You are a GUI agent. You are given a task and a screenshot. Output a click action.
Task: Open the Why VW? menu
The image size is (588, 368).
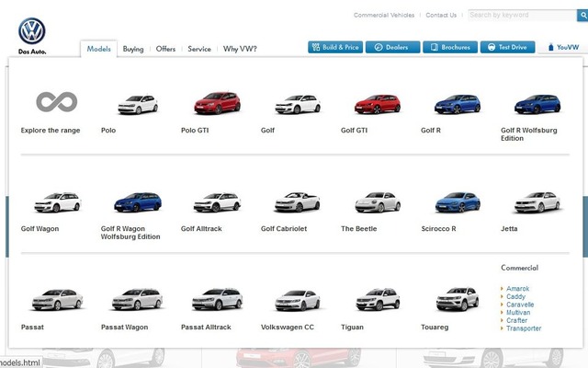240,49
